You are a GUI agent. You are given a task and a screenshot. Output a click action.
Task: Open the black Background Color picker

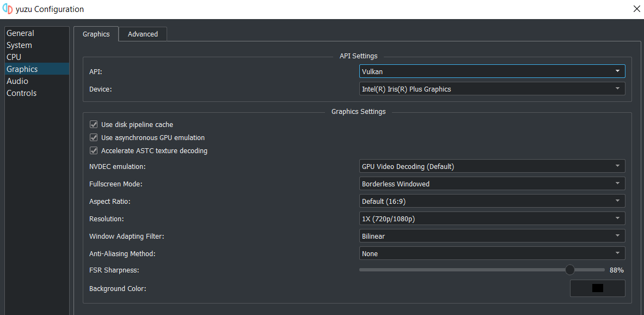point(598,288)
